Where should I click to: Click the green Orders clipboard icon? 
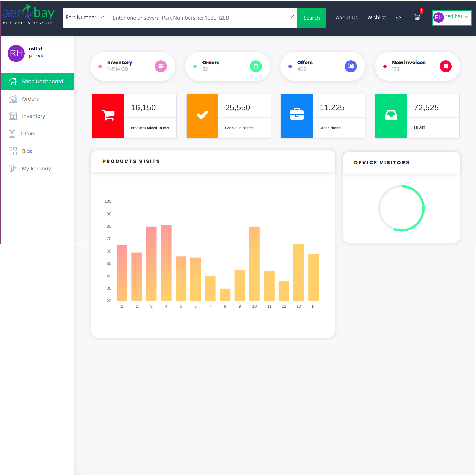coord(256,66)
